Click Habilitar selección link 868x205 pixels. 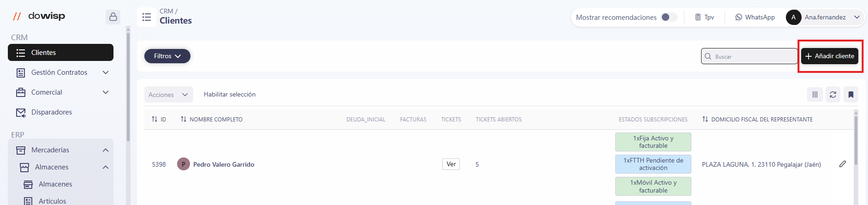point(230,94)
